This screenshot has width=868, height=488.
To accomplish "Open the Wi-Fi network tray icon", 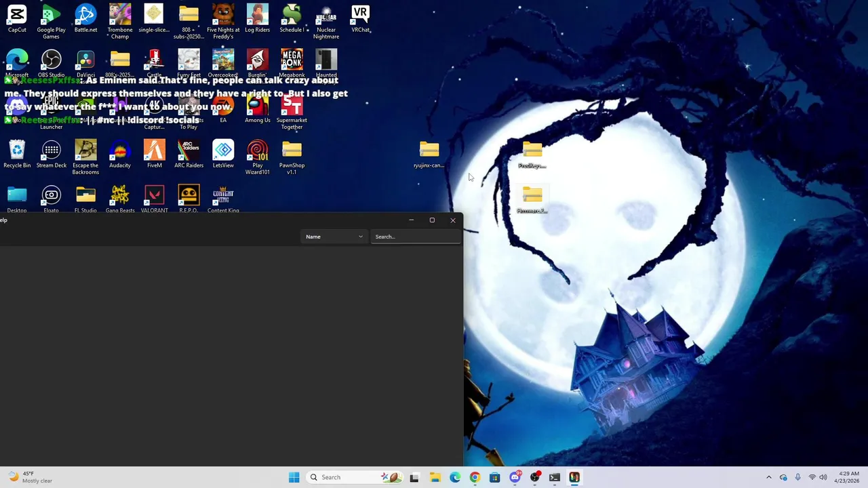I will pyautogui.click(x=812, y=477).
